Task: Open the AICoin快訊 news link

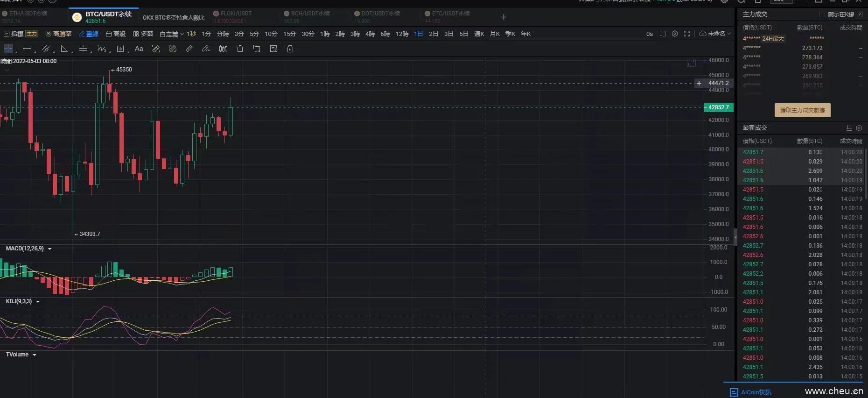Action: pos(756,392)
